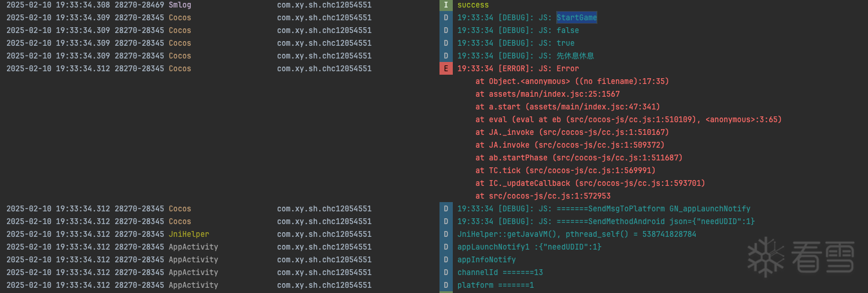868x293 pixels.
Task: Click the 'at a.start' stack line
Action: point(568,107)
